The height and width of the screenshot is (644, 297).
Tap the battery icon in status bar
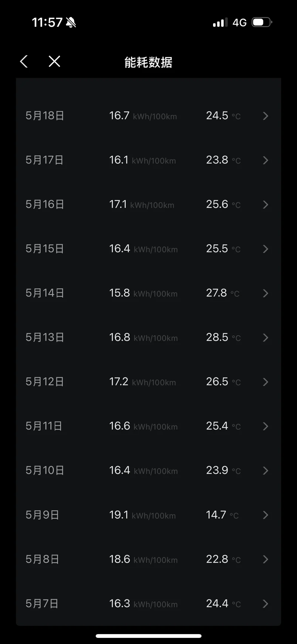coord(262,22)
